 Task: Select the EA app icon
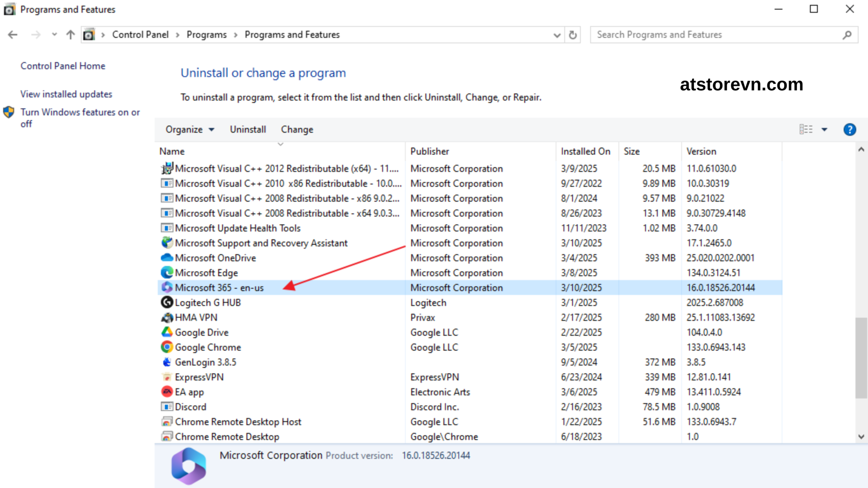[x=167, y=391]
